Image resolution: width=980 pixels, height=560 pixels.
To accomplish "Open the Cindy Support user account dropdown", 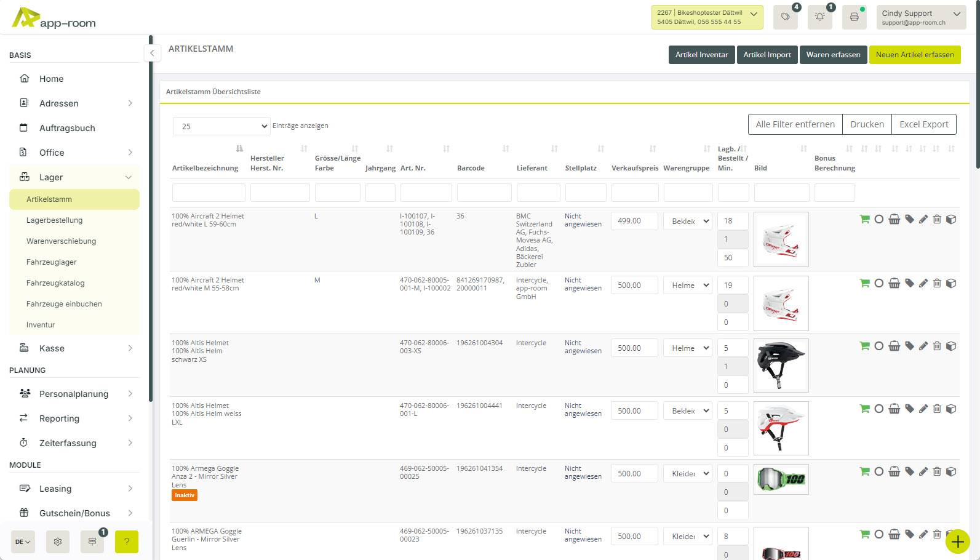I will (x=920, y=17).
